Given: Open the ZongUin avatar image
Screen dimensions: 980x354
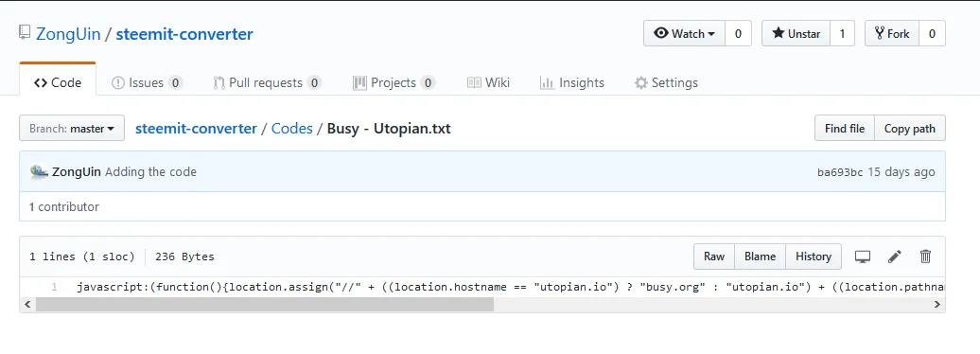Looking at the screenshot, I should tap(39, 171).
